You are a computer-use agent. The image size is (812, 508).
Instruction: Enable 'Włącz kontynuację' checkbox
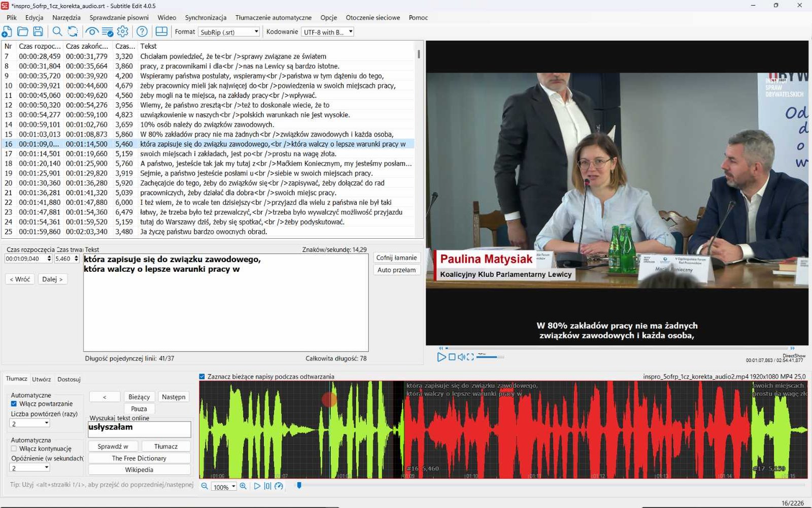click(14, 449)
